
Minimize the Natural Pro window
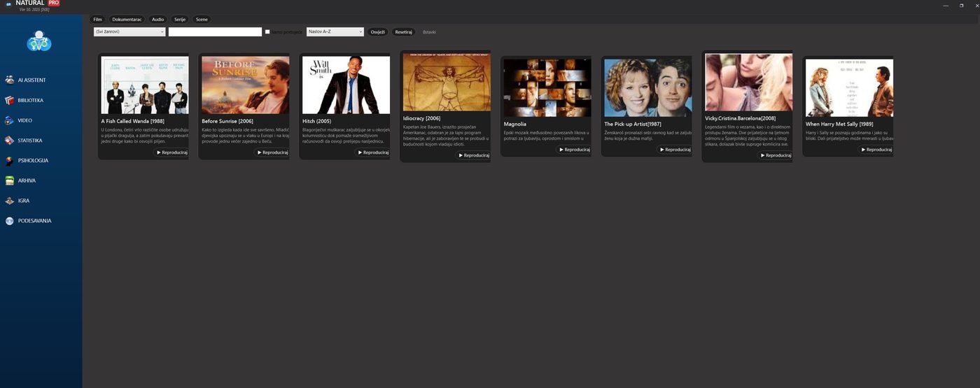946,5
